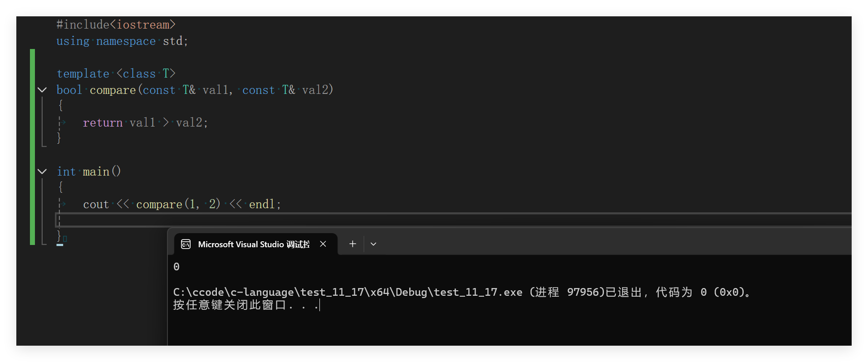868x362 pixels.
Task: Open a new terminal tab with plus
Action: [353, 244]
